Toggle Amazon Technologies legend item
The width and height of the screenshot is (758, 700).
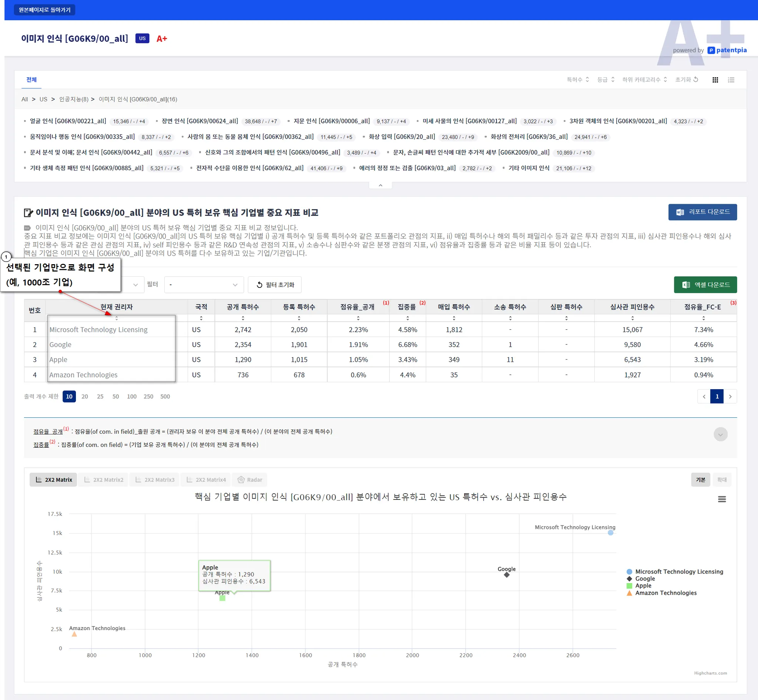(x=665, y=593)
